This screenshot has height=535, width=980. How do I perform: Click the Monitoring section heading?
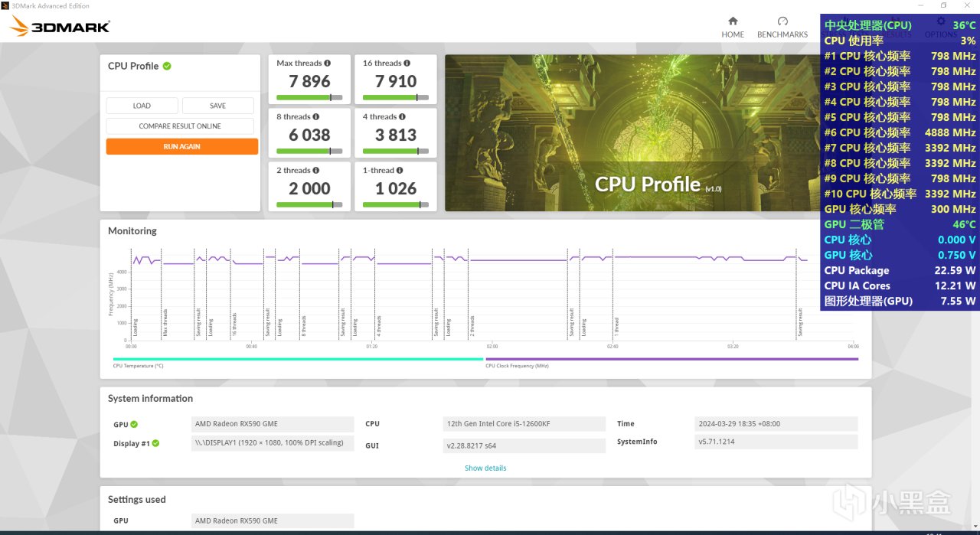132,231
